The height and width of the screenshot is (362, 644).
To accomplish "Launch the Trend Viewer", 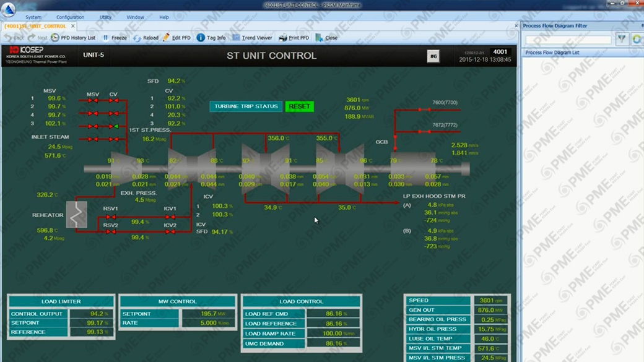I will tap(252, 37).
